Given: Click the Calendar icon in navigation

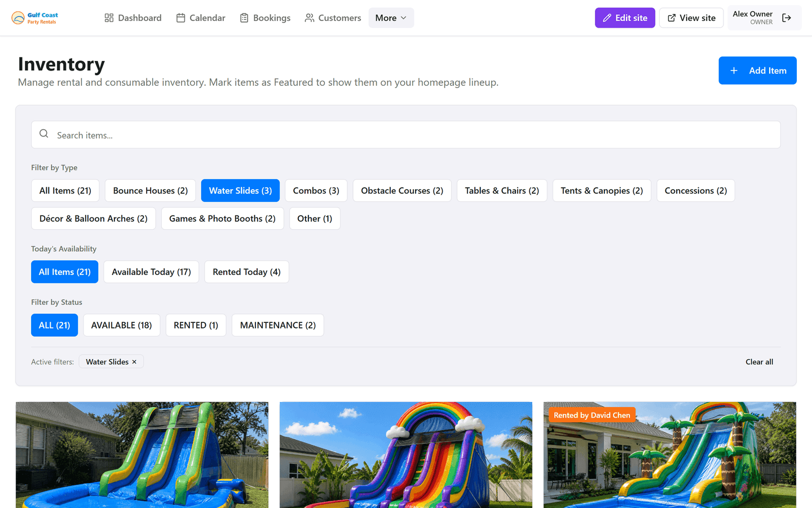Looking at the screenshot, I should (x=180, y=18).
